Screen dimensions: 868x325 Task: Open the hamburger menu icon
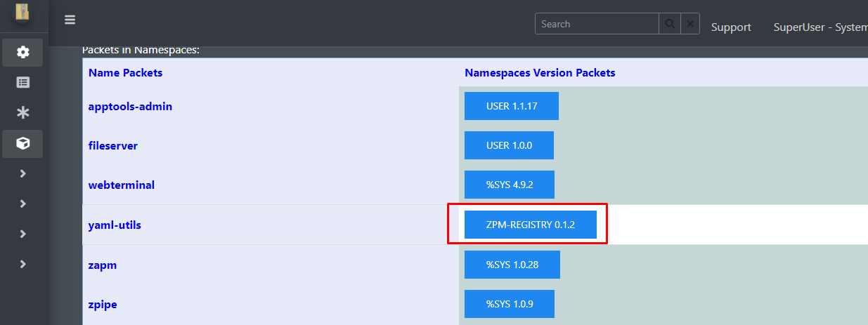[x=70, y=20]
